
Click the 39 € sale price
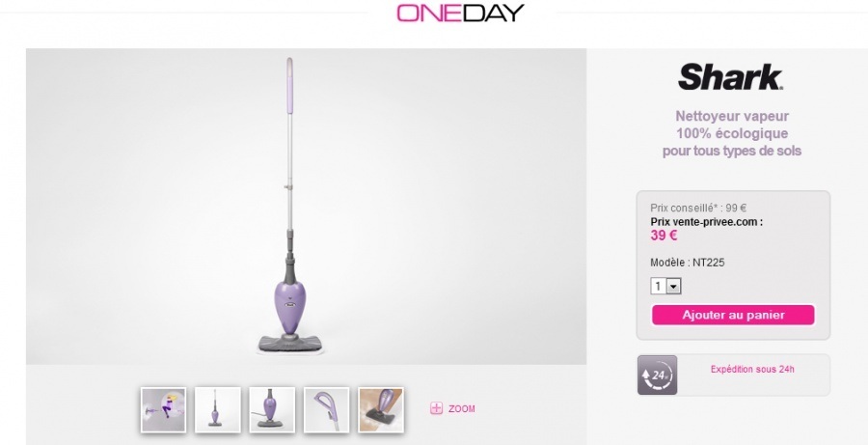(x=664, y=236)
